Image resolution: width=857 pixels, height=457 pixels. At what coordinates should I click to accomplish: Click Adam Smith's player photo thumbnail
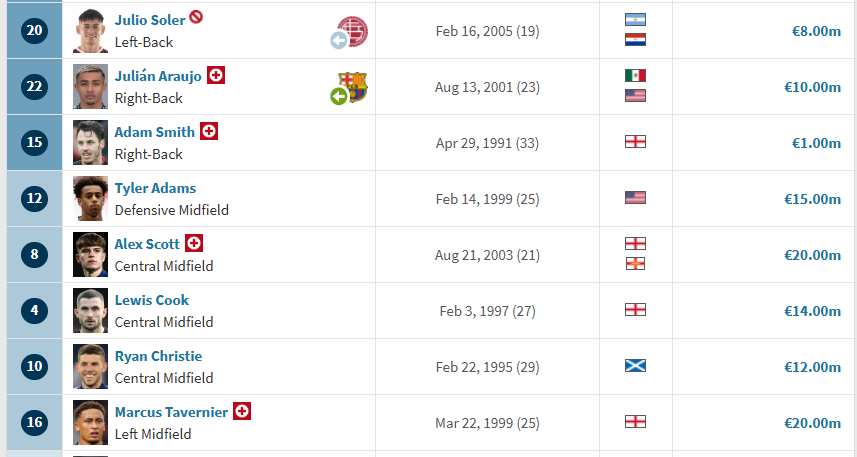(90, 142)
